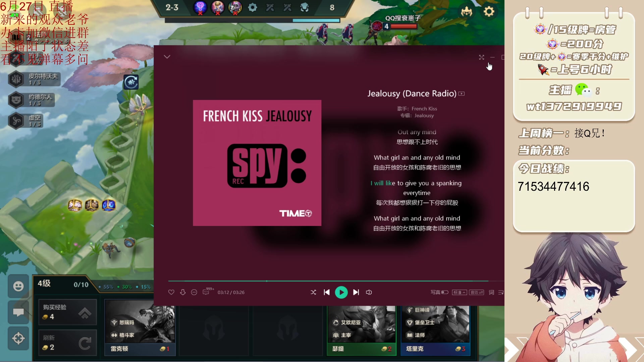Buy experience for 4 gold
The width and height of the screenshot is (644, 362).
(67, 312)
